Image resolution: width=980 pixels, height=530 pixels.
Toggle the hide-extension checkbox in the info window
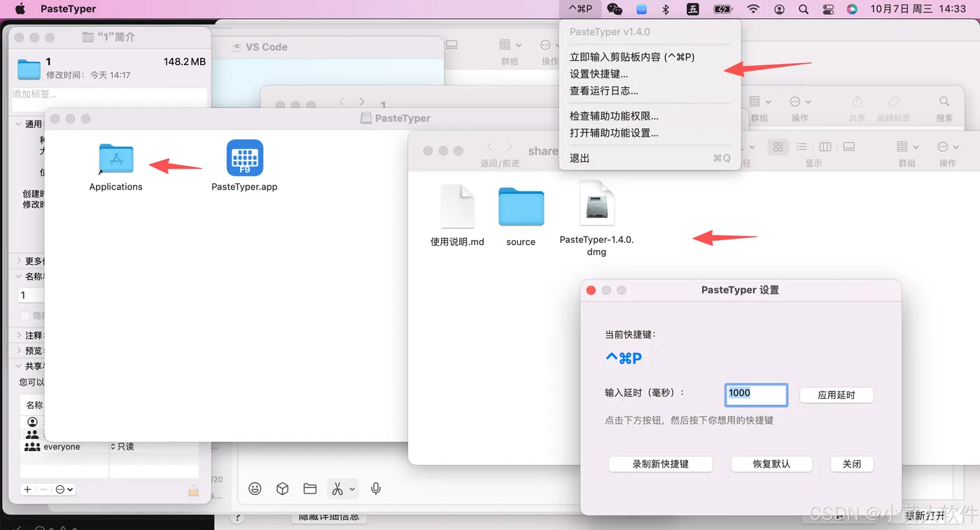[25, 316]
